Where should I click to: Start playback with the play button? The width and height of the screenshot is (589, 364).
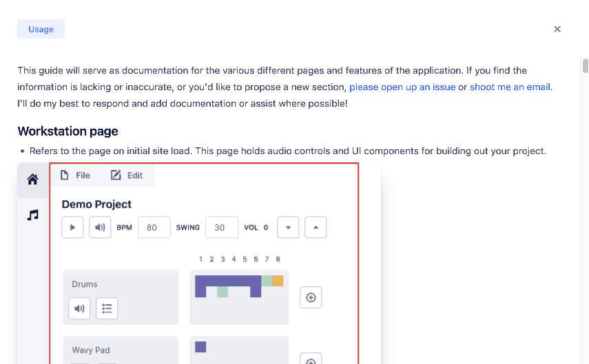pos(72,227)
